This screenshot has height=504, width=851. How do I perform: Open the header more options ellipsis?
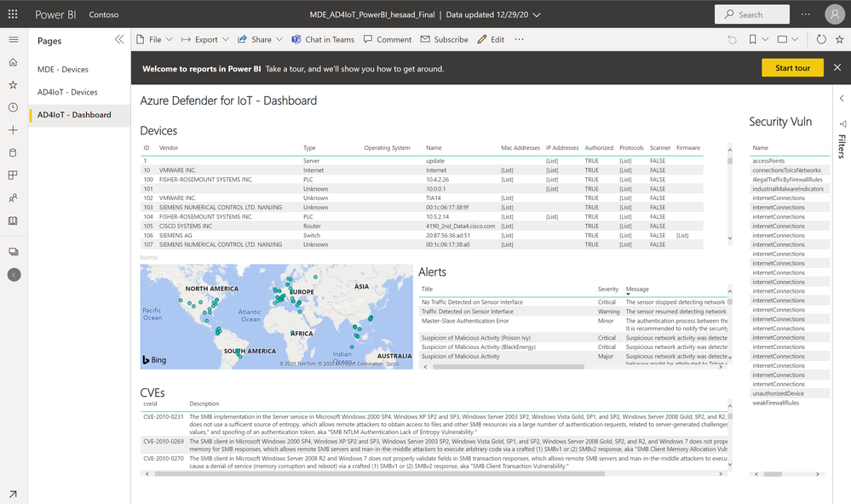[805, 14]
